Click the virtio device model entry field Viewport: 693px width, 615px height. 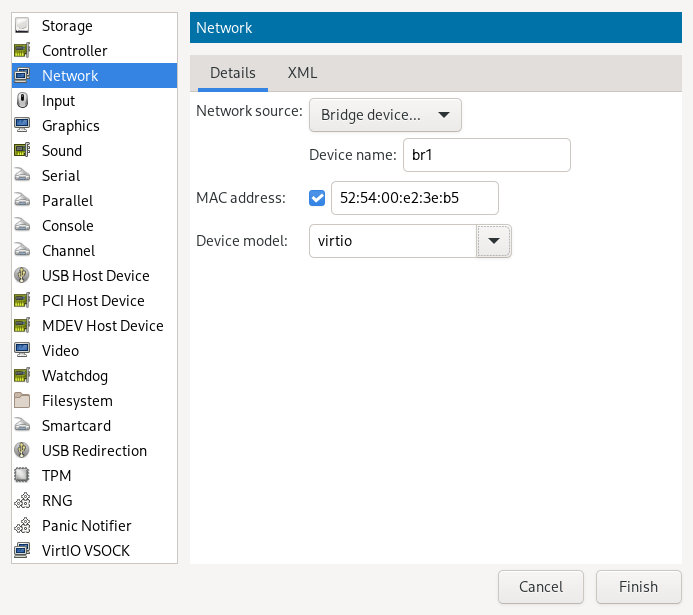(x=392, y=241)
